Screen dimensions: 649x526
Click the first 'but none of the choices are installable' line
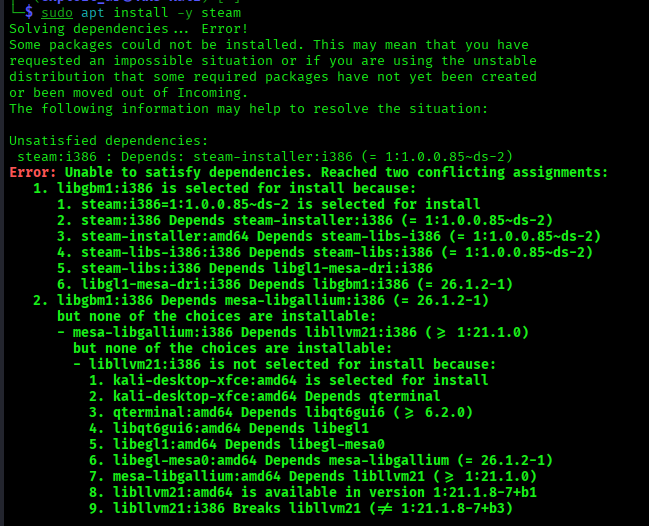(216, 317)
